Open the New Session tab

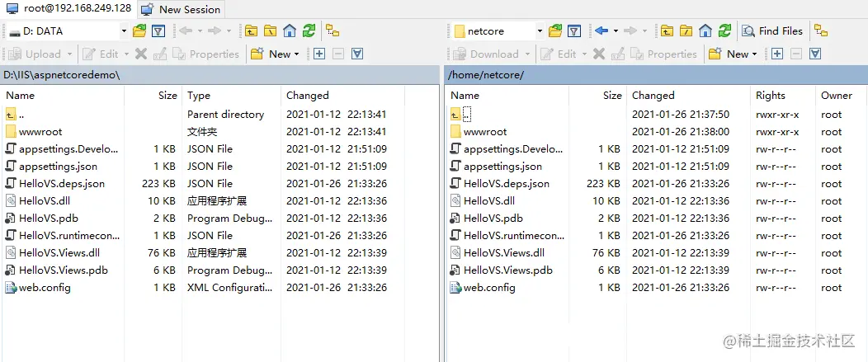pyautogui.click(x=181, y=9)
